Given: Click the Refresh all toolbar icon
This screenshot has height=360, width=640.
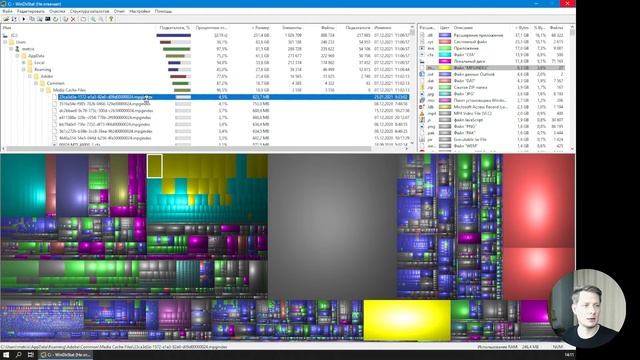Looking at the screenshot, I should pos(14,19).
